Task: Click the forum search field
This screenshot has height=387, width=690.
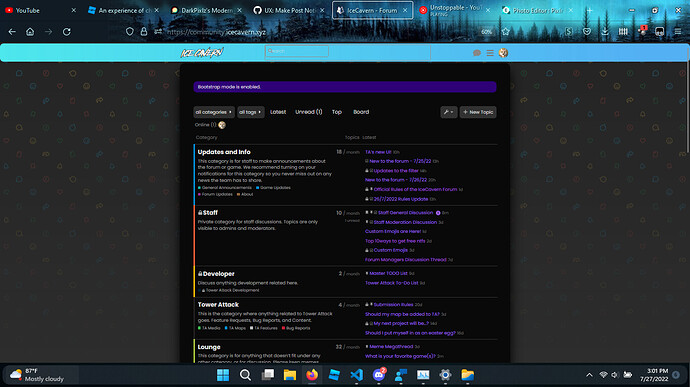Action: tap(297, 52)
